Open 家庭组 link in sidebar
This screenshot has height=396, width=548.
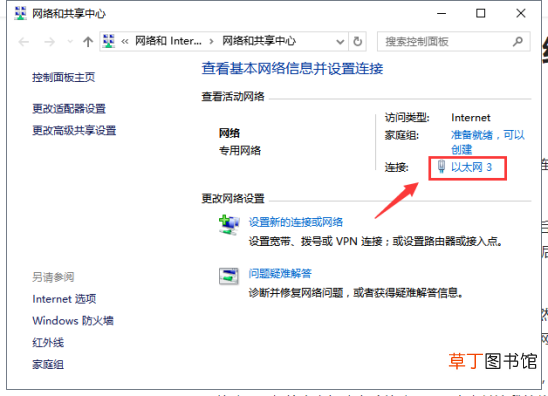[48, 365]
